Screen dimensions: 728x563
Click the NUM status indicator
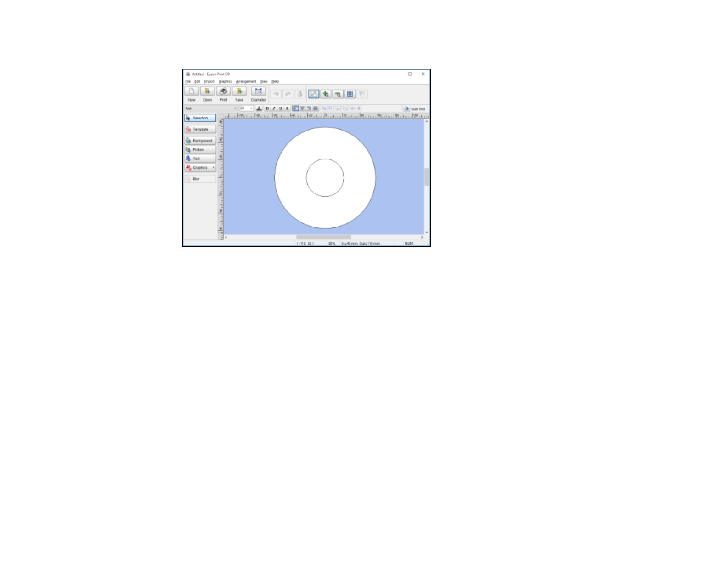[409, 243]
